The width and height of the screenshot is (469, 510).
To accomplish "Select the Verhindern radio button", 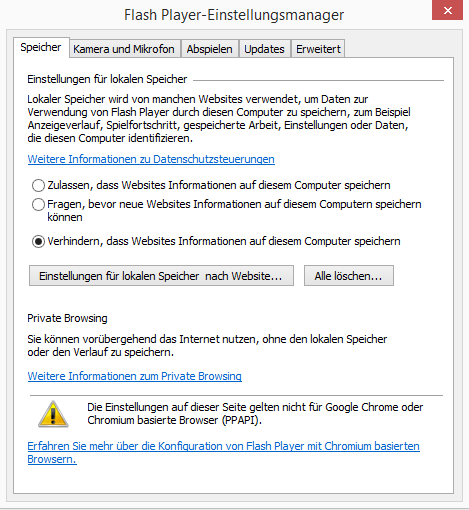I will click(x=38, y=241).
